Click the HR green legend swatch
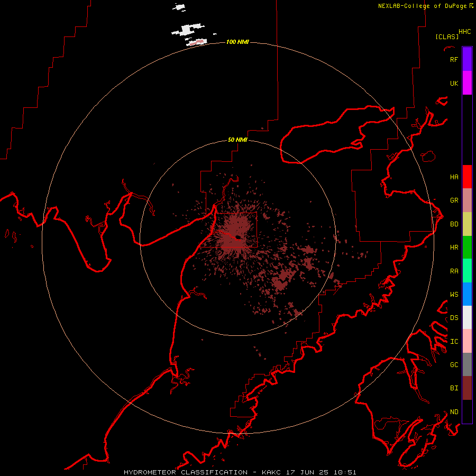 pos(467,247)
